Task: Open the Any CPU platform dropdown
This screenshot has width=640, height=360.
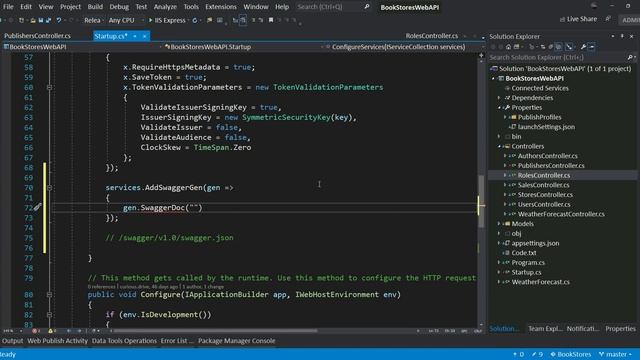Action: [126, 20]
